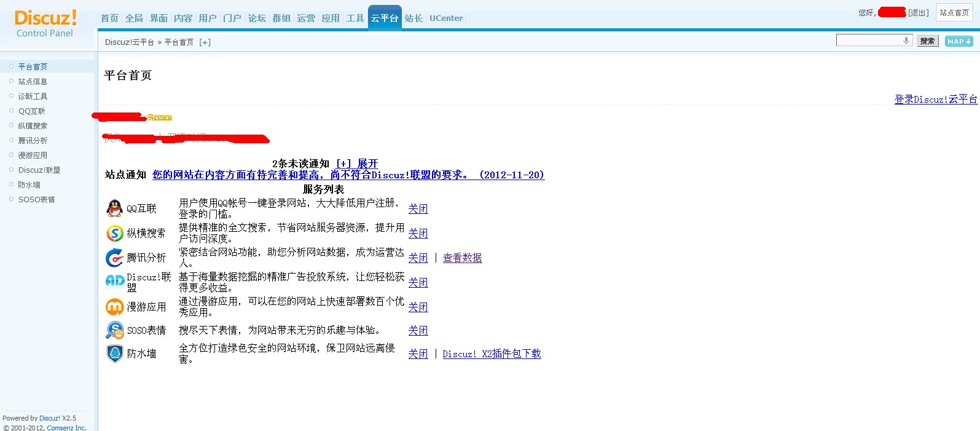Click 关闭 for QQ互联 service
The width and height of the screenshot is (980, 431).
tap(418, 208)
